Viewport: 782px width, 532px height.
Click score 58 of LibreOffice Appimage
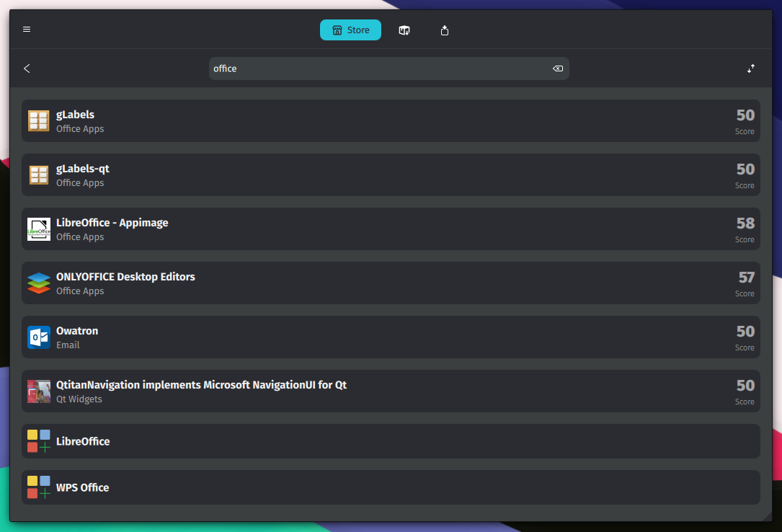(x=745, y=223)
